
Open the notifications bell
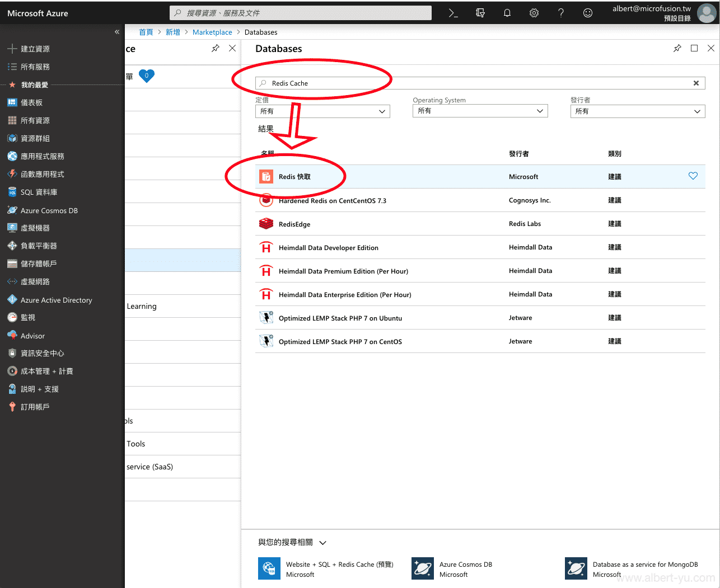point(507,13)
